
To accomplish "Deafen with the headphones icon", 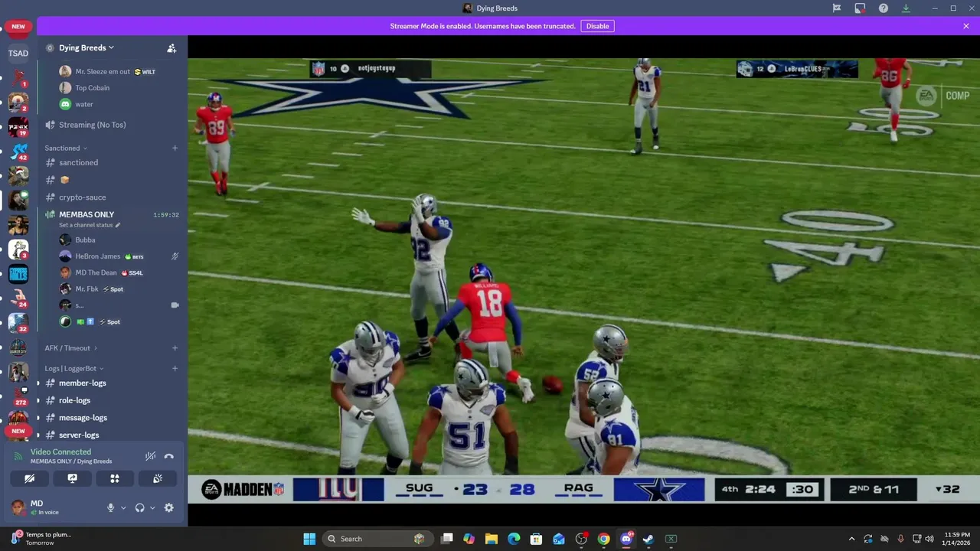I will click(139, 507).
